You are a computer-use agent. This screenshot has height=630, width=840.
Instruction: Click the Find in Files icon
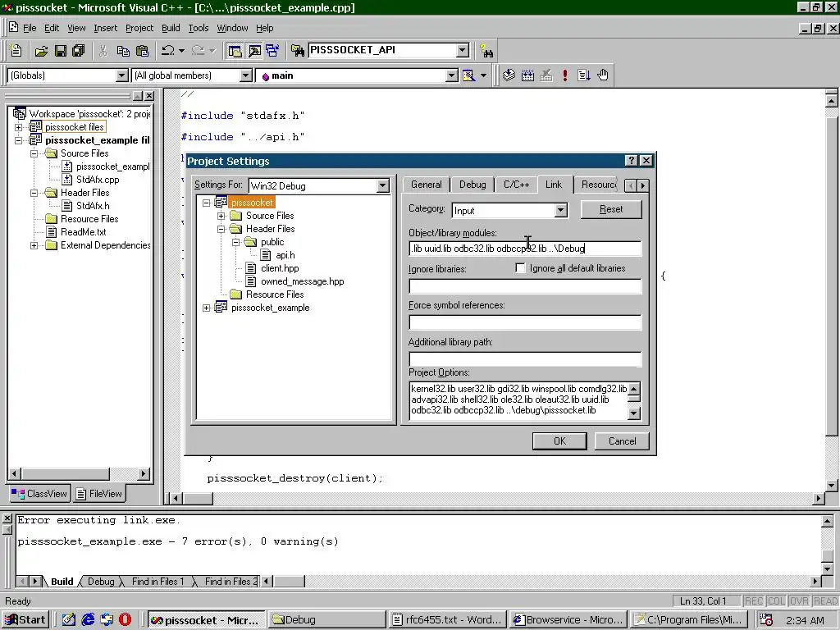[x=297, y=51]
